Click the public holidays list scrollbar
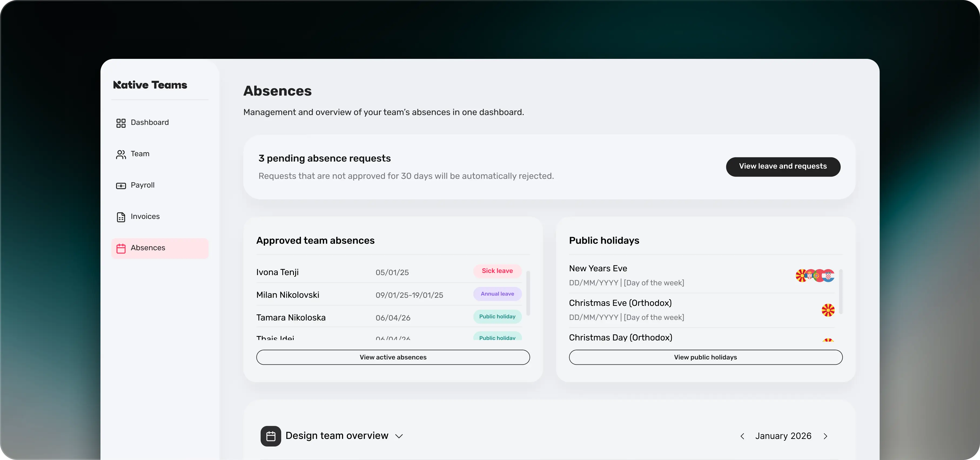 click(x=841, y=291)
